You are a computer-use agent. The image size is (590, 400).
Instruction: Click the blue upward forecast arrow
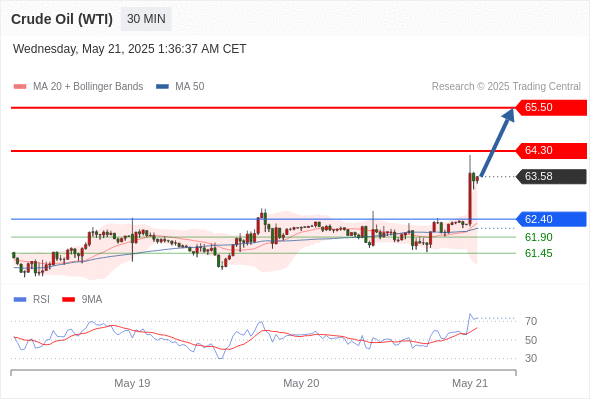[497, 142]
